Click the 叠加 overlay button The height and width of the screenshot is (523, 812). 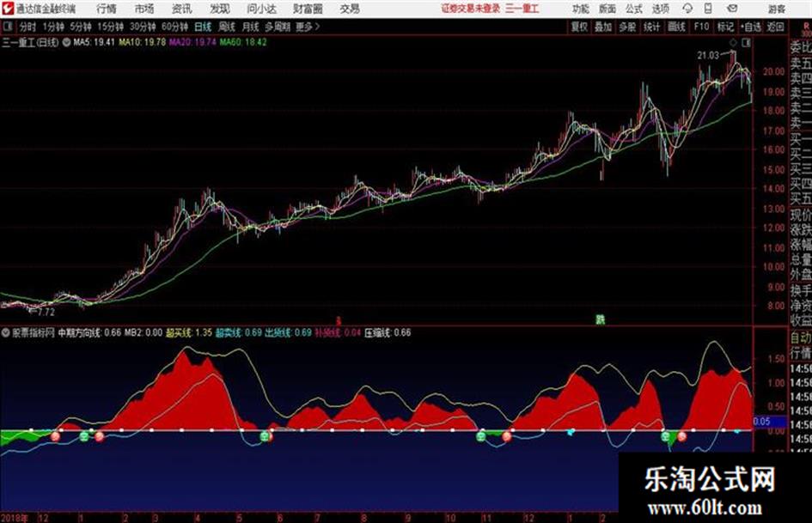[x=603, y=27]
